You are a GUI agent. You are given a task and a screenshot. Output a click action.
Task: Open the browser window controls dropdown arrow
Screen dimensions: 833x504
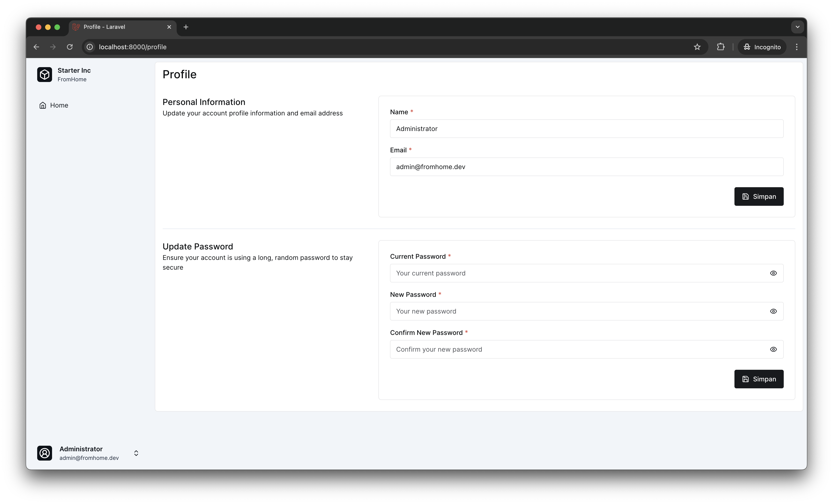click(x=797, y=27)
